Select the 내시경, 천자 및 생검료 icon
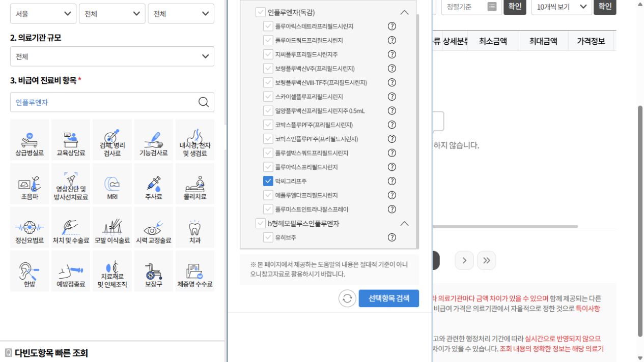 [195, 140]
